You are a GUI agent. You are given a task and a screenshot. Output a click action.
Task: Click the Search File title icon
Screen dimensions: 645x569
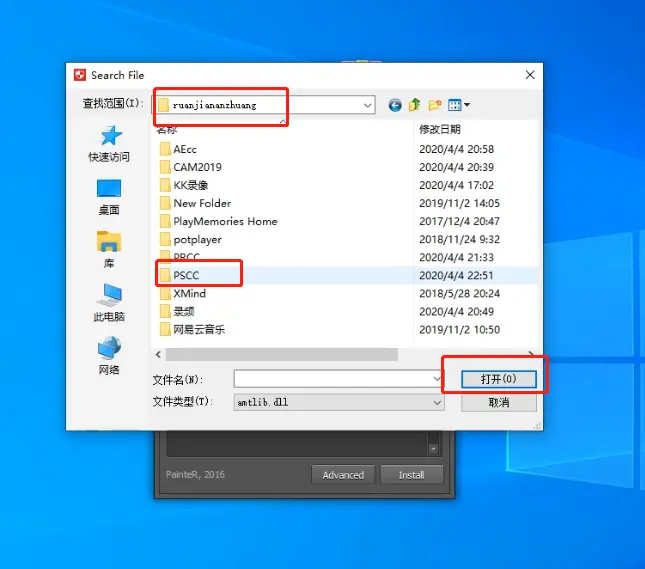[x=80, y=75]
